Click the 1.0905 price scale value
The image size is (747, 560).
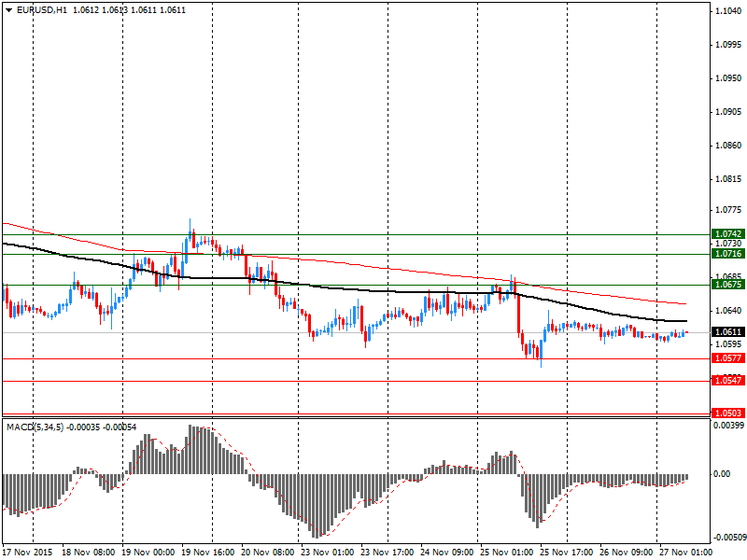tap(729, 112)
